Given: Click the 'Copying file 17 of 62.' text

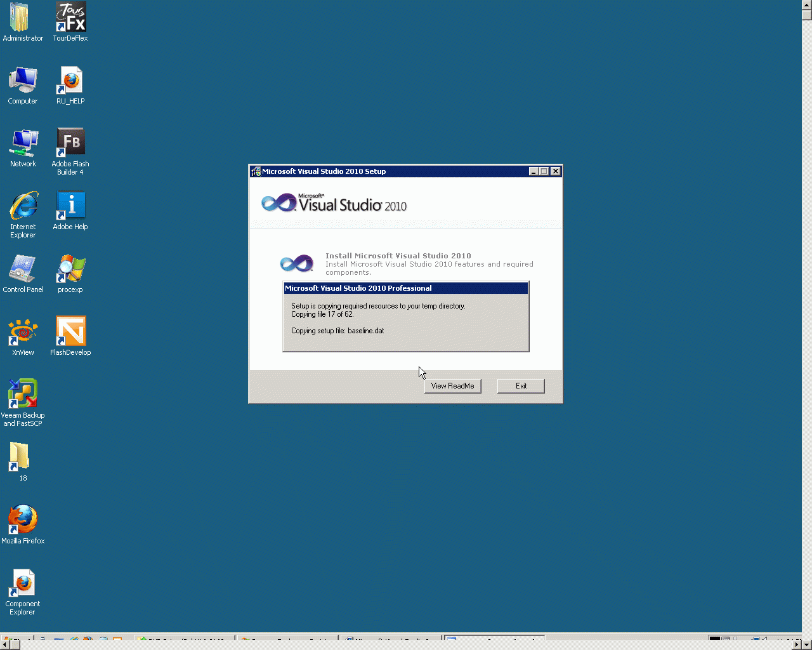Looking at the screenshot, I should coord(322,314).
